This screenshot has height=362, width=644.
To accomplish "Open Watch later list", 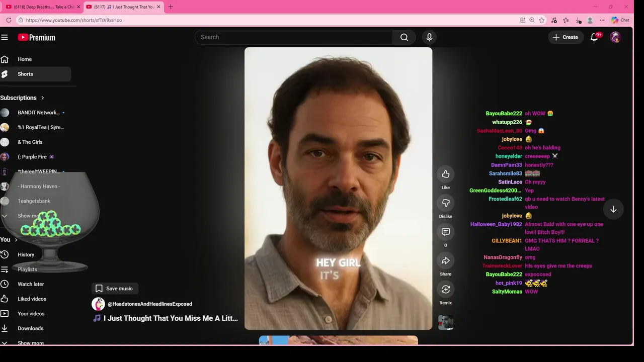I will tap(35, 284).
